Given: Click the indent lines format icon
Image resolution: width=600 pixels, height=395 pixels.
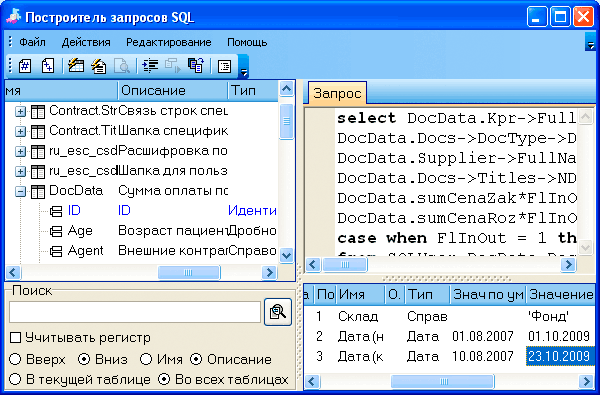Looking at the screenshot, I should (x=150, y=66).
